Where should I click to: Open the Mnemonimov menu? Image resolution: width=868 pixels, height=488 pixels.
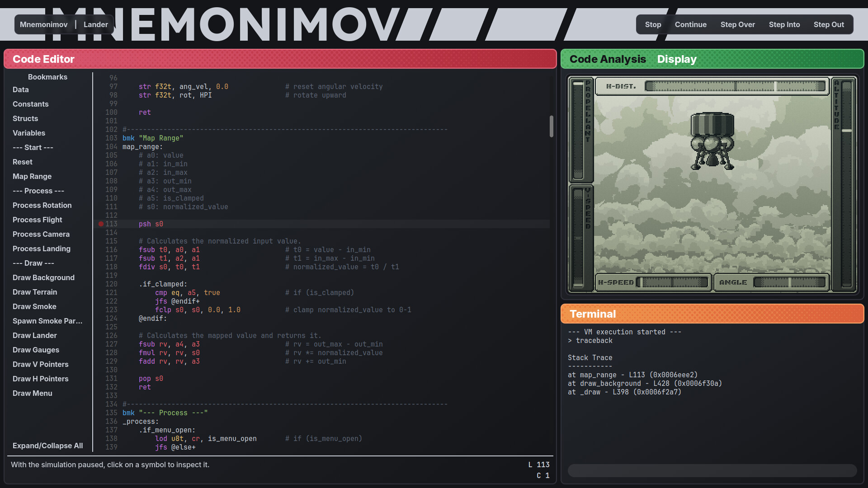(44, 24)
